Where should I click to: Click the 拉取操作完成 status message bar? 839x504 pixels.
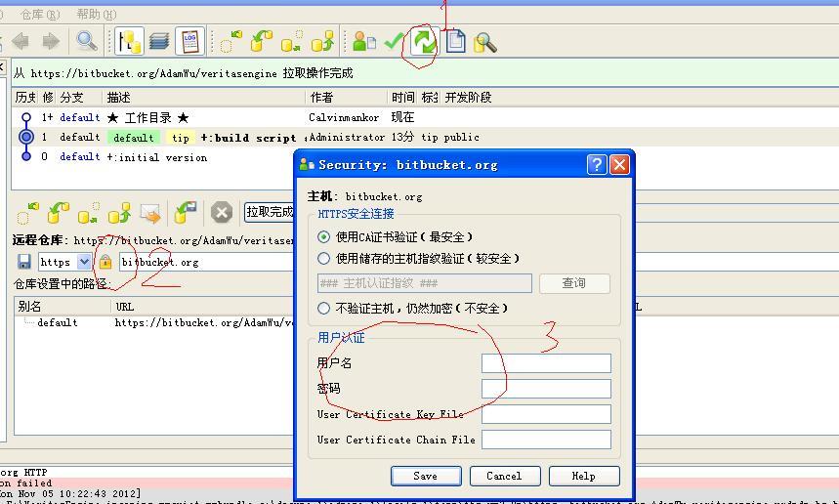point(426,72)
